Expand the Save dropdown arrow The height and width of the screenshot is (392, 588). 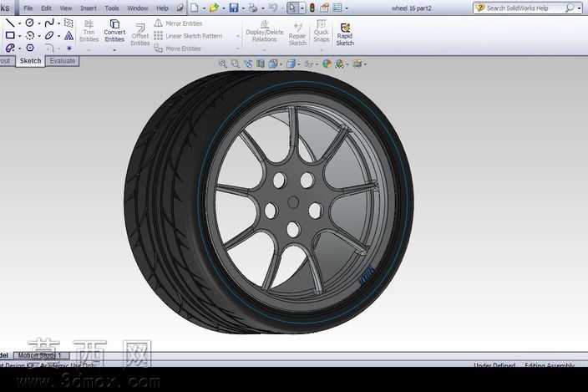click(243, 8)
